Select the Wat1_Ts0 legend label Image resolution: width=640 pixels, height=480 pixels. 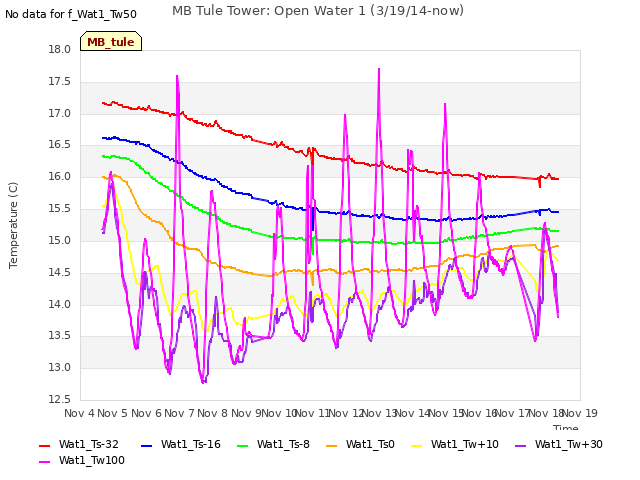point(370,444)
